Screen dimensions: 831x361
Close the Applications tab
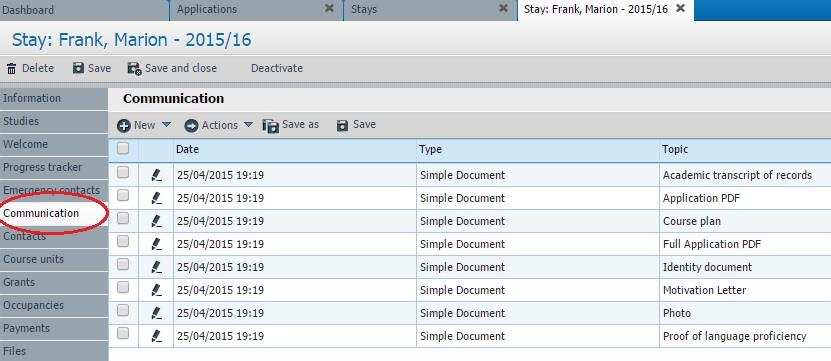pyautogui.click(x=329, y=8)
